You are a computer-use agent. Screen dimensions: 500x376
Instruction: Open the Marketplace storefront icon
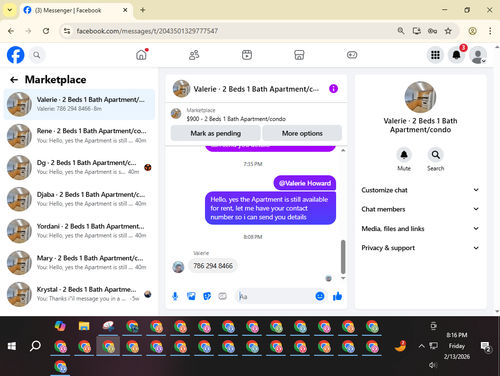[x=299, y=55]
